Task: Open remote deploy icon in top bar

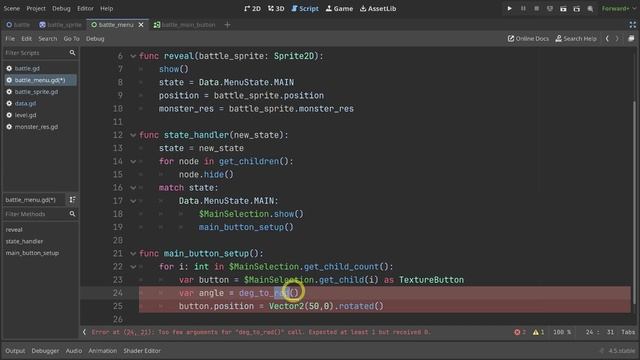Action: (550, 9)
